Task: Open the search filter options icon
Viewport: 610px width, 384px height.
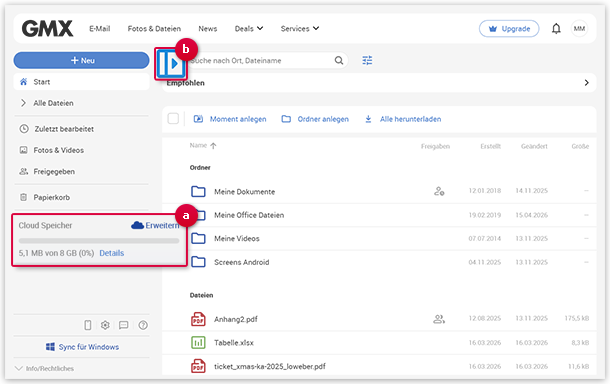Action: (x=367, y=60)
